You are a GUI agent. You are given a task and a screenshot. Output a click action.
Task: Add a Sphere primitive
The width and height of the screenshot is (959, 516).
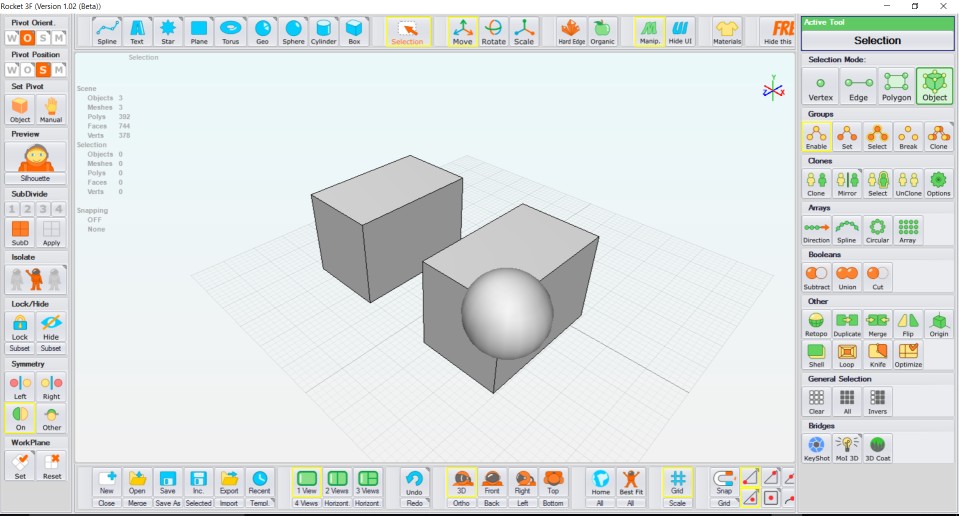[294, 32]
